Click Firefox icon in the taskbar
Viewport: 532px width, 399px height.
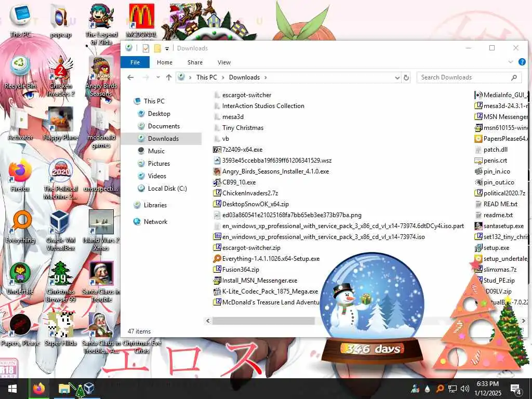[39, 389]
